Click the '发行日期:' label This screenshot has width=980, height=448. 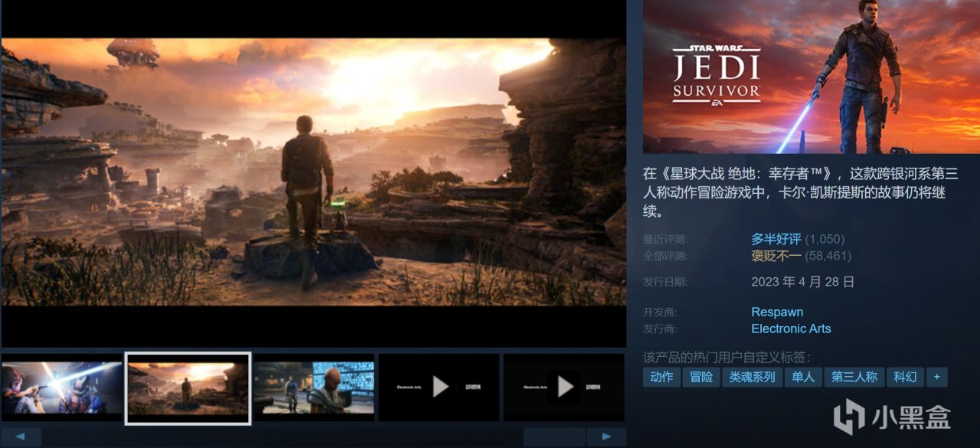point(665,282)
